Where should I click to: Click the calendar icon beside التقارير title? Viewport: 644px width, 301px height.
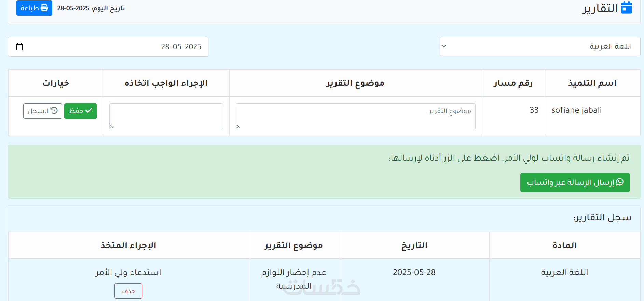click(x=627, y=8)
